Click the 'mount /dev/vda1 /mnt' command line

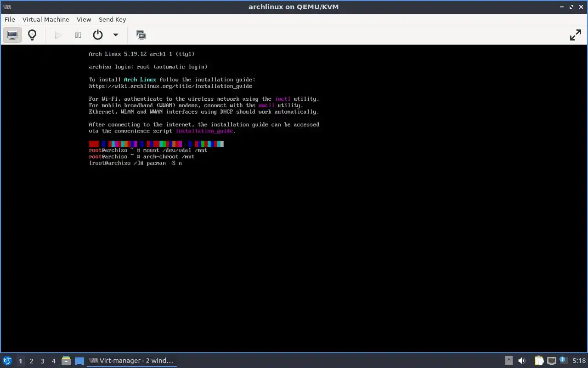tap(148, 150)
